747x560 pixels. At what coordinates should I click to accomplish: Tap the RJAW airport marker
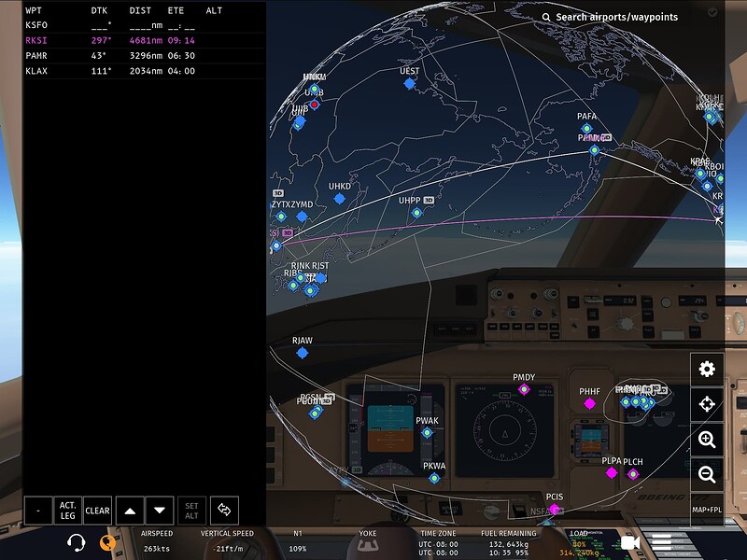[x=302, y=353]
